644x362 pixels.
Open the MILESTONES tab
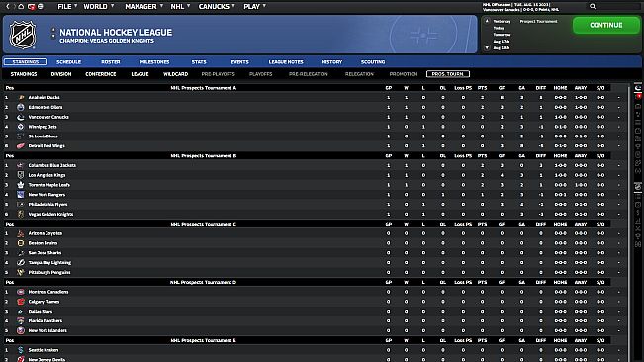click(x=155, y=62)
